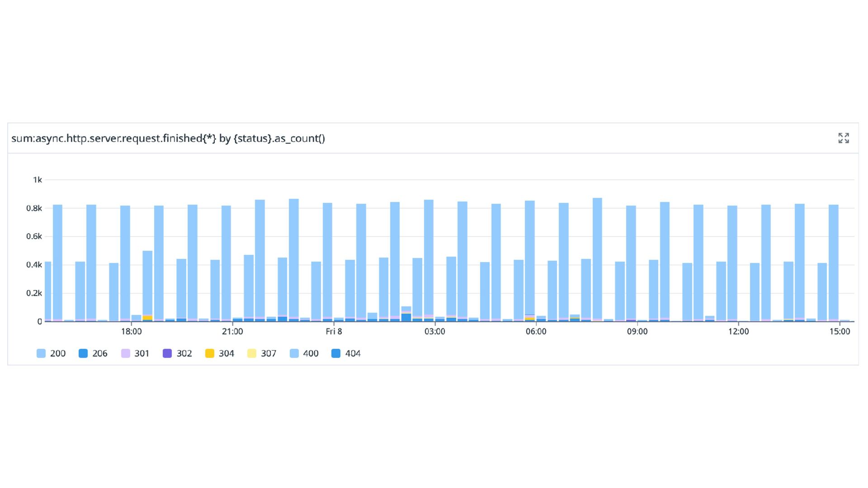
Task: Click the 404 legend color swatch
Action: pos(336,354)
